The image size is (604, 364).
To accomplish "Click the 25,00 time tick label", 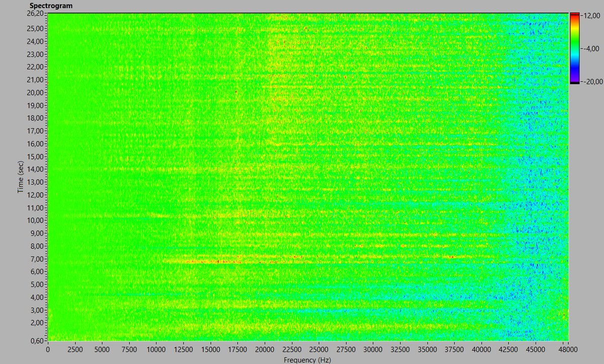I will 35,29.
